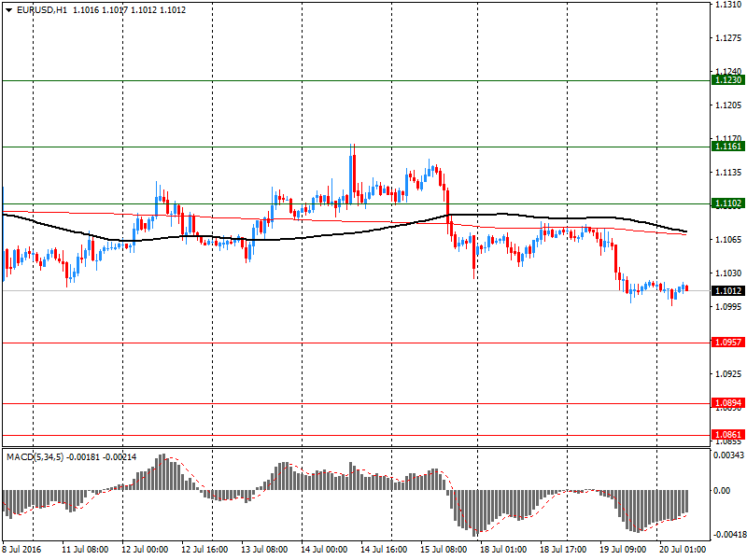The height and width of the screenshot is (560, 747).
Task: Select the red horizontal line at 1.0861
Action: tap(356, 435)
